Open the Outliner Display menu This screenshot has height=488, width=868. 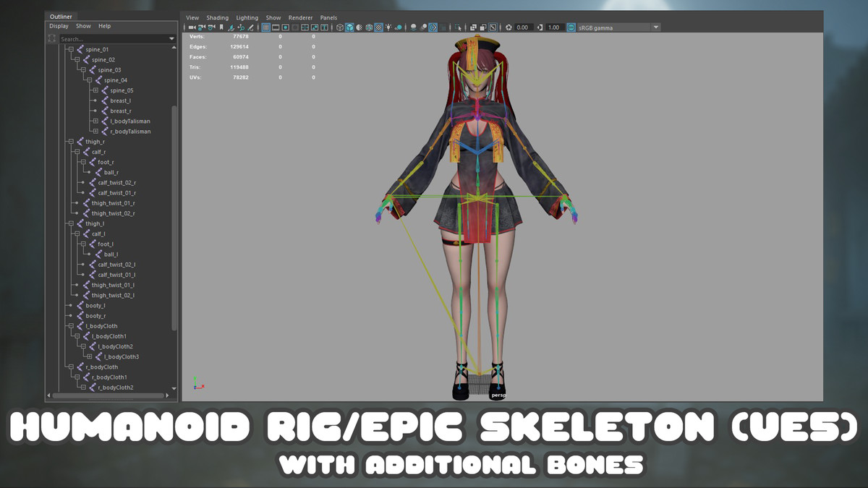(x=59, y=26)
